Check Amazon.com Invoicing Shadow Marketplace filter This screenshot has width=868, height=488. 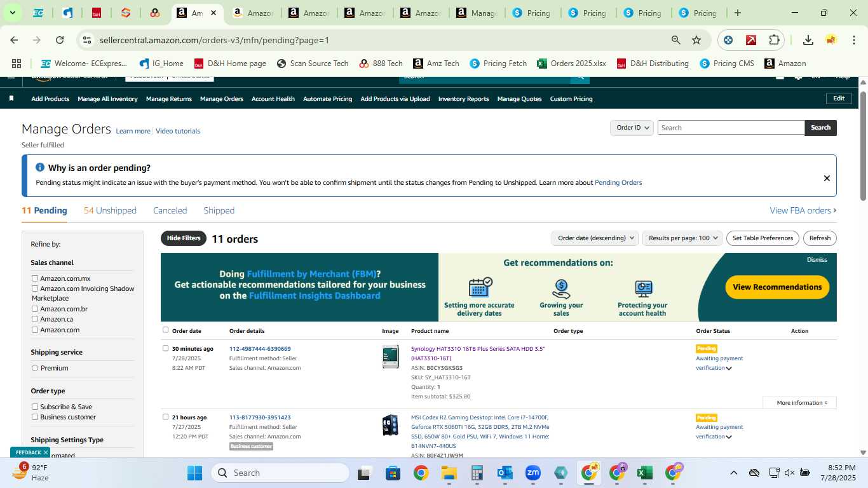35,288
